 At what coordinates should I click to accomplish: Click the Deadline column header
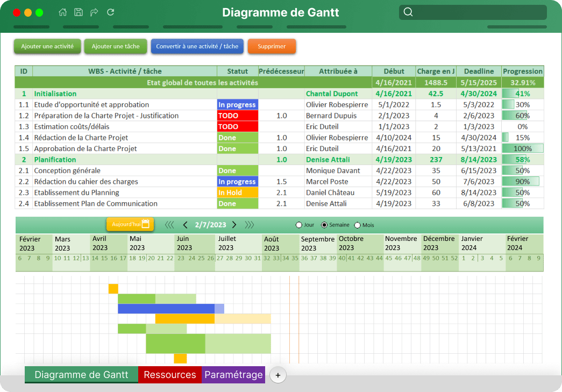[479, 72]
